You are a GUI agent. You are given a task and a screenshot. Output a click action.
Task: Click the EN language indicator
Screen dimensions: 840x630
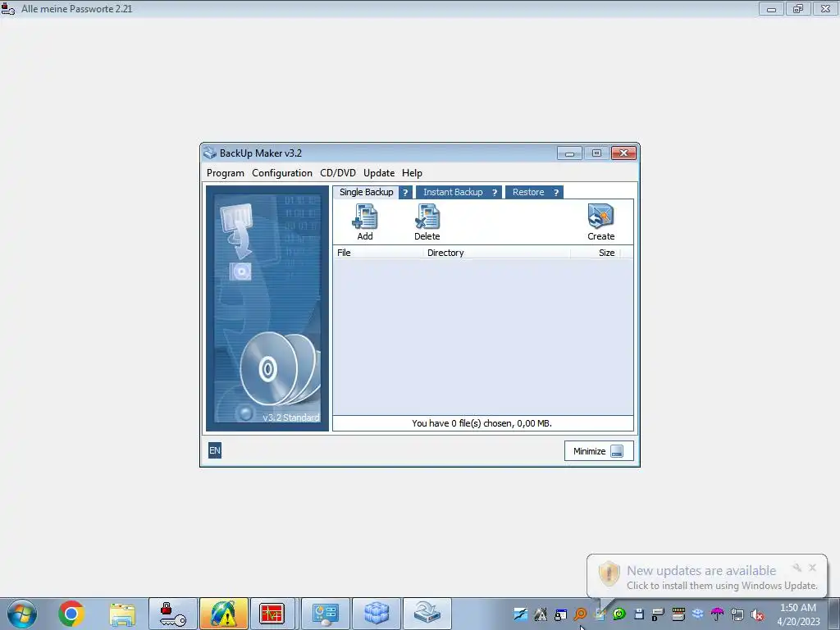215,450
